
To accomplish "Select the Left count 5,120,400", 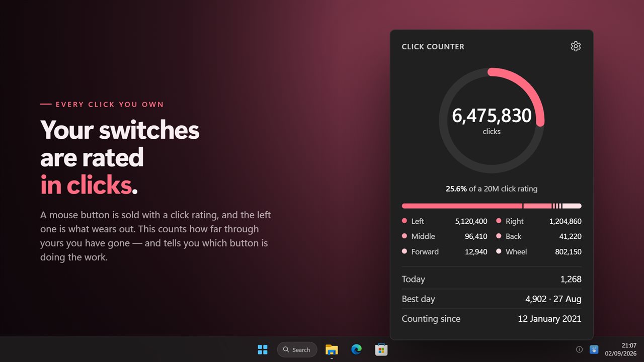I will click(x=471, y=221).
